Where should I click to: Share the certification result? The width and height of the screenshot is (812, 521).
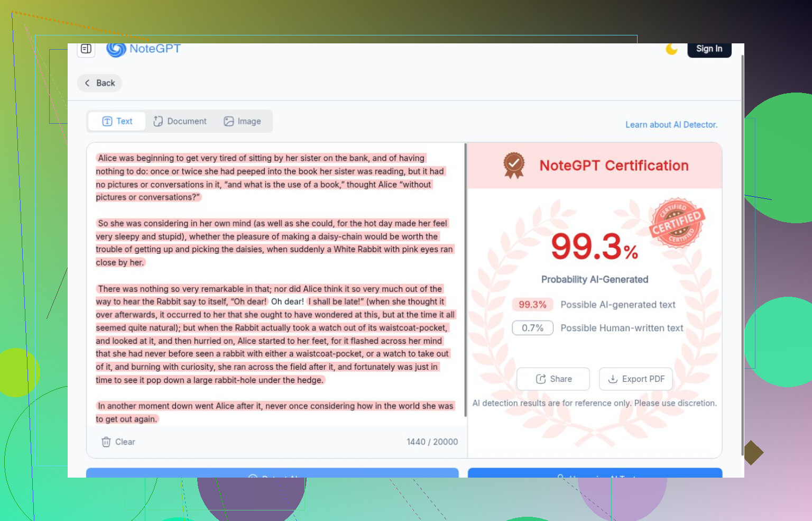click(553, 379)
